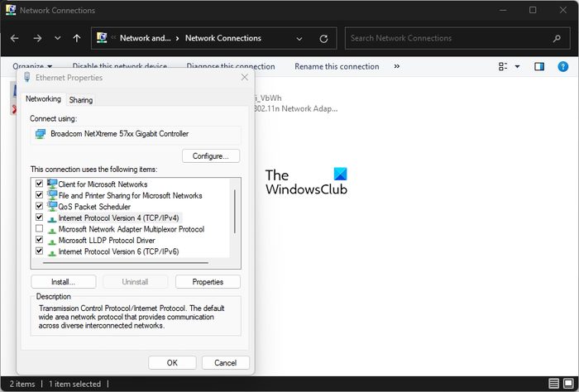Image resolution: width=579 pixels, height=392 pixels.
Task: Click the Network Connections title bar icon
Action: pos(11,10)
